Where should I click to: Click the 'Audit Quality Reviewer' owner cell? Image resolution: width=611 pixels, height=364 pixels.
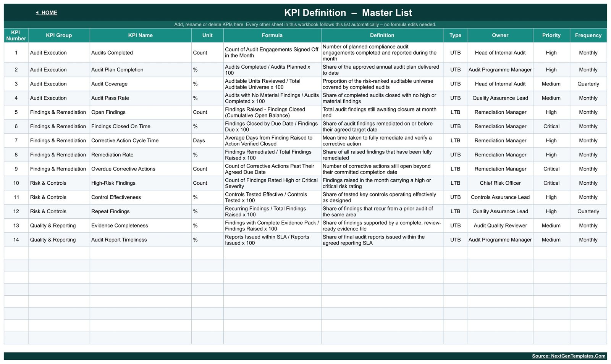click(500, 225)
